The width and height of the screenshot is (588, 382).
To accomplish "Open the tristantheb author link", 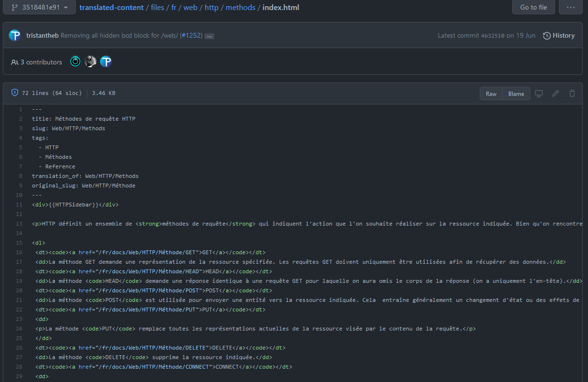I will [42, 35].
